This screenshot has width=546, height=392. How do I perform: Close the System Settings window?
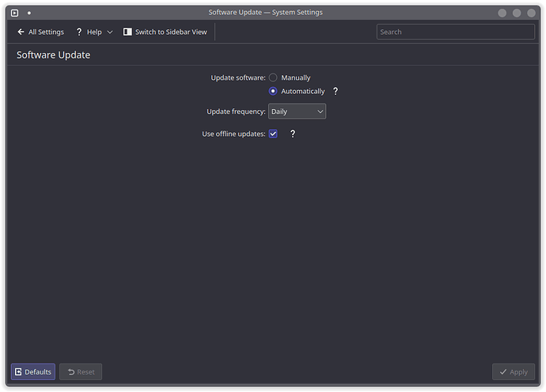532,13
